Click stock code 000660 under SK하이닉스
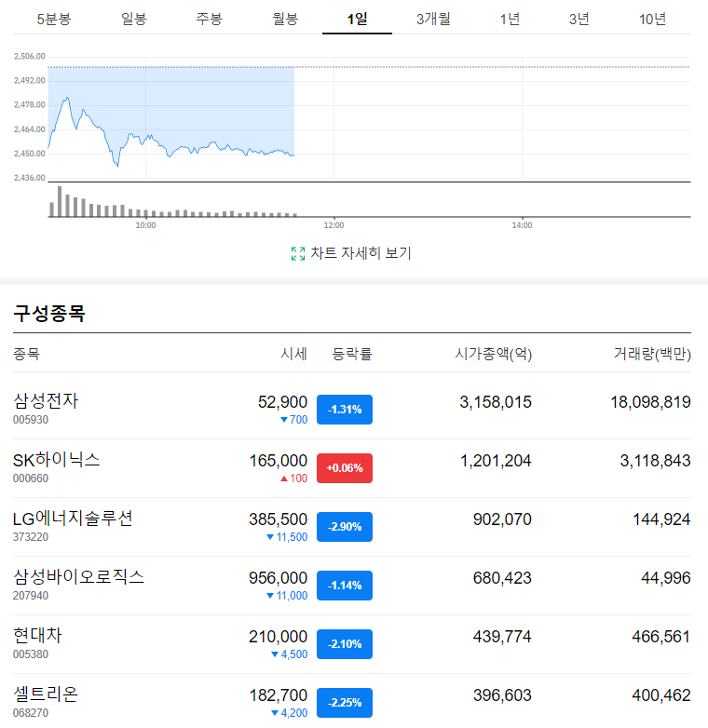 [x=31, y=479]
